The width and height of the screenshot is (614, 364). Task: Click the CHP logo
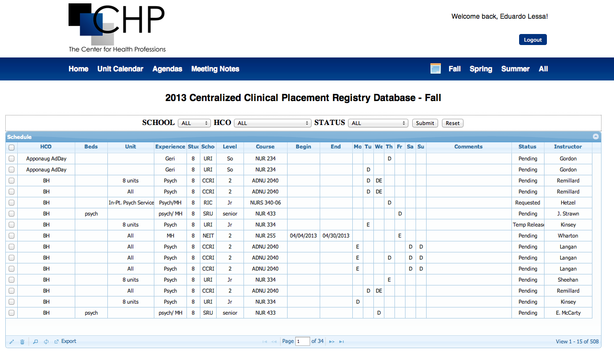117,28
